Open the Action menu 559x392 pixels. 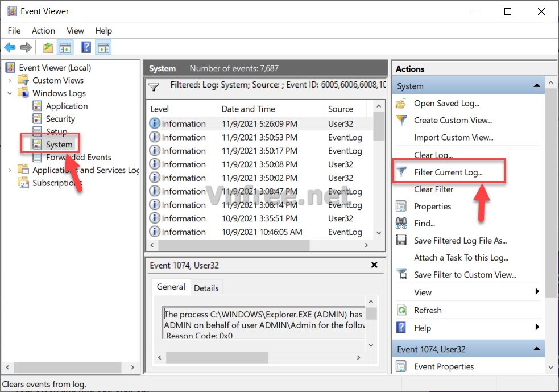(43, 31)
